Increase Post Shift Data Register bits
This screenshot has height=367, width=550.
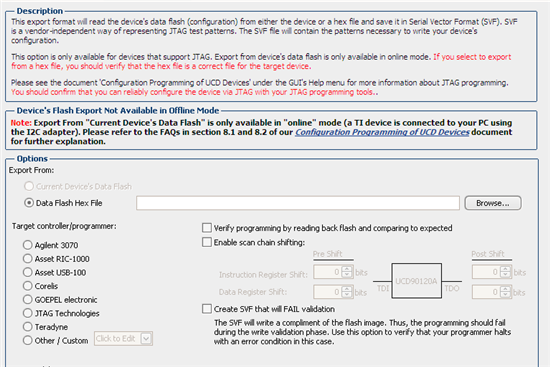(x=505, y=289)
